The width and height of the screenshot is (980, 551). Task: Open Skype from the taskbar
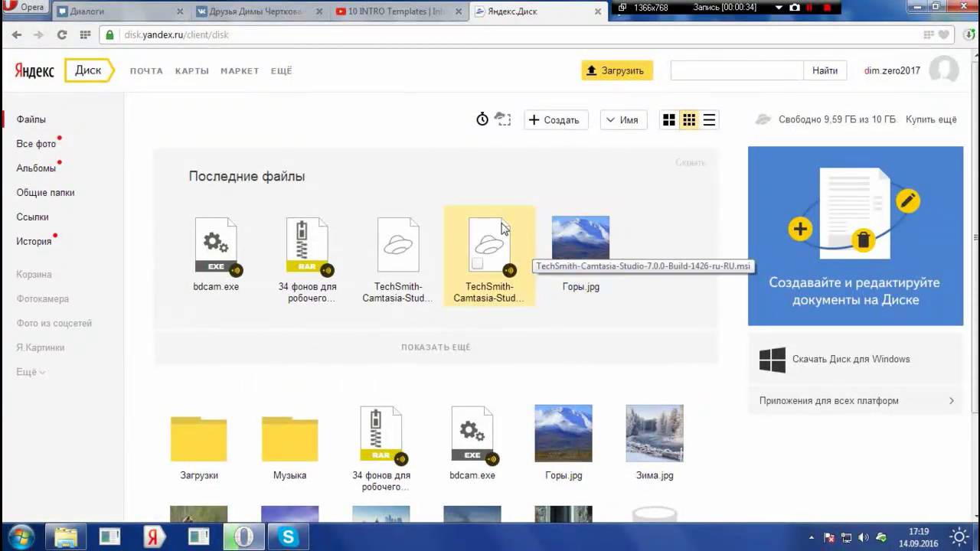[x=288, y=537]
